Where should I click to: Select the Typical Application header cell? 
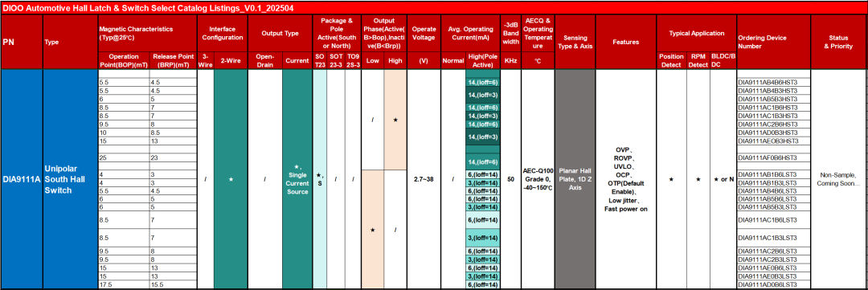click(x=696, y=33)
